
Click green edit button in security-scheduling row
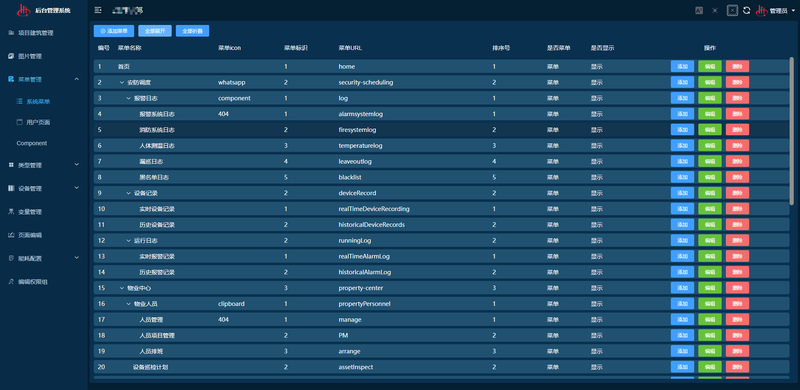coord(710,82)
